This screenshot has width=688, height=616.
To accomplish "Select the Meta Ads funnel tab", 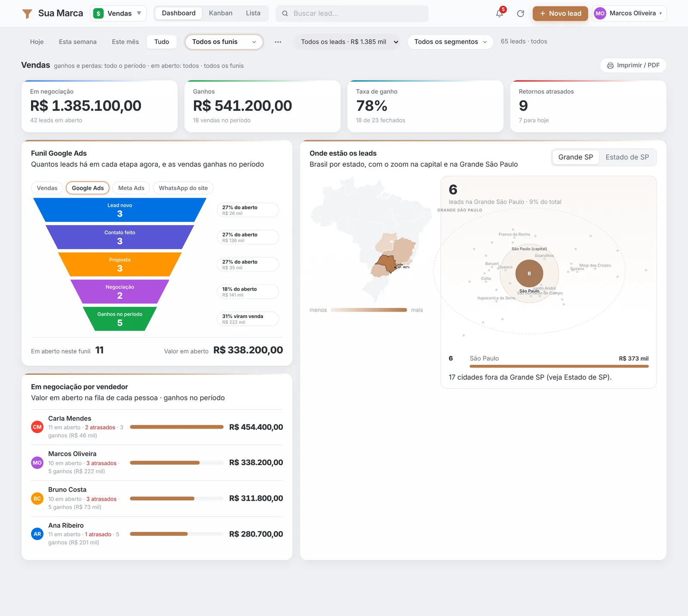I will click(131, 188).
